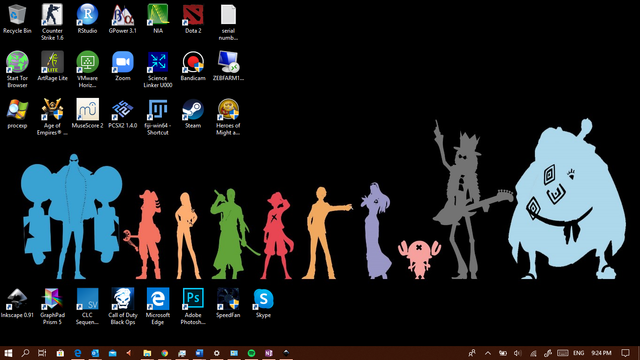Open the Recycle Bin desktop icon
The height and width of the screenshot is (360, 640).
point(17,19)
